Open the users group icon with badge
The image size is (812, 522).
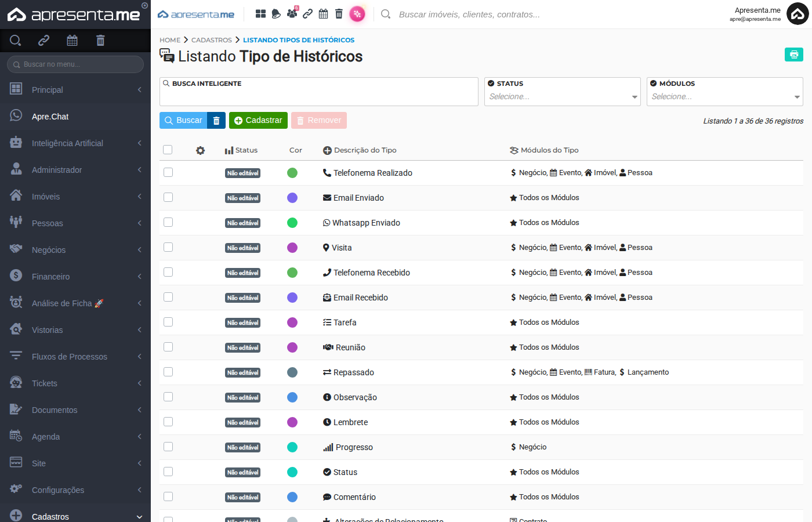tap(292, 13)
